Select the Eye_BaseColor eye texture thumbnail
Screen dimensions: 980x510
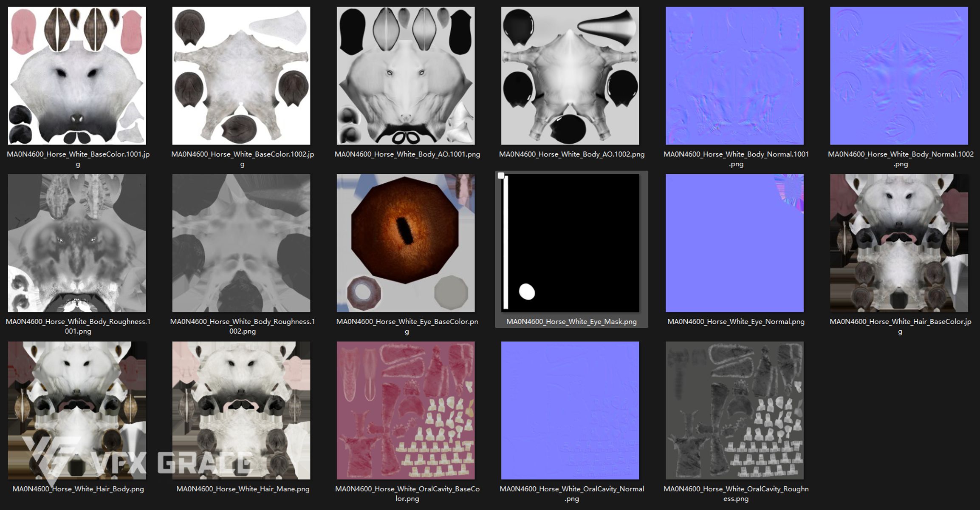[x=406, y=243]
